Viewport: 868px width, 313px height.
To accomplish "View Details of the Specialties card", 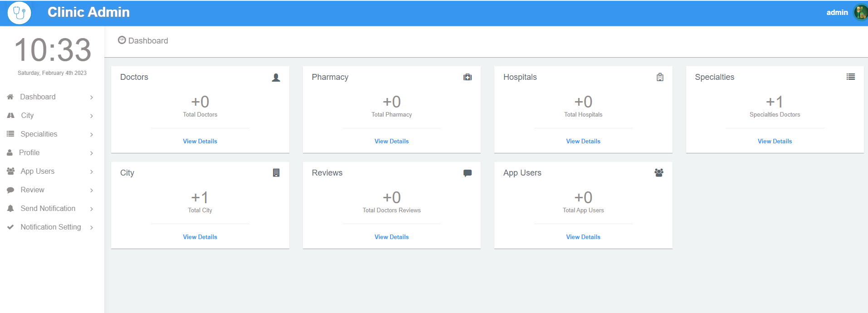I will pyautogui.click(x=775, y=141).
